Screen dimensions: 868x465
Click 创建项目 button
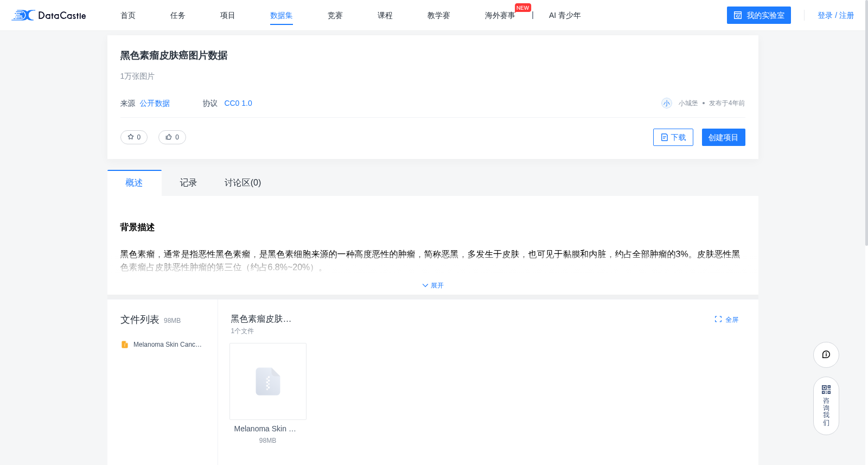click(x=724, y=137)
